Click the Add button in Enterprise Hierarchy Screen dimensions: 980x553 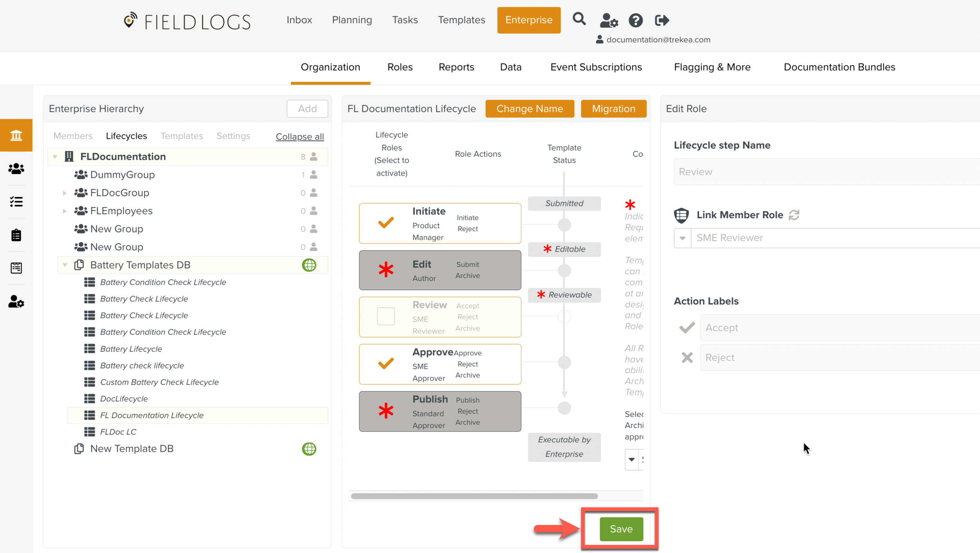(x=307, y=109)
